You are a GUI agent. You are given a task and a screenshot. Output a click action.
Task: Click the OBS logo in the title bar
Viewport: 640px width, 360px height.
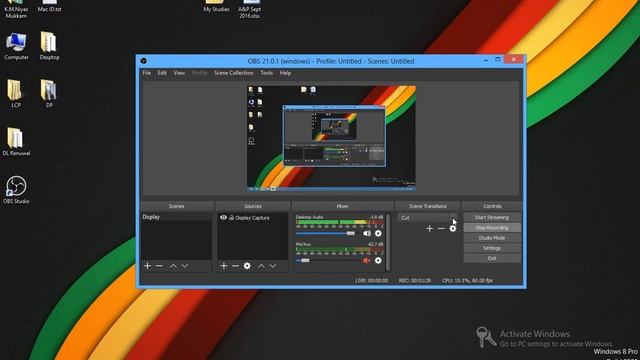[x=143, y=61]
